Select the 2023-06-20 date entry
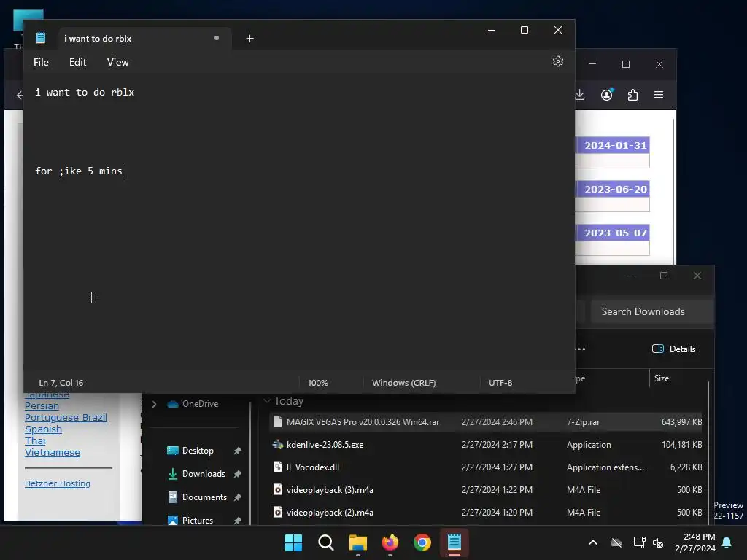 (615, 189)
